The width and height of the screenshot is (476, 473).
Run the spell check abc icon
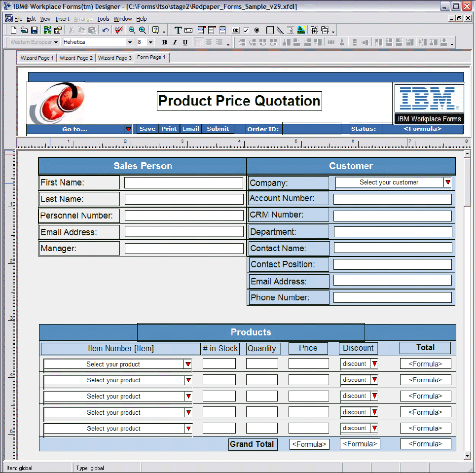click(x=118, y=30)
